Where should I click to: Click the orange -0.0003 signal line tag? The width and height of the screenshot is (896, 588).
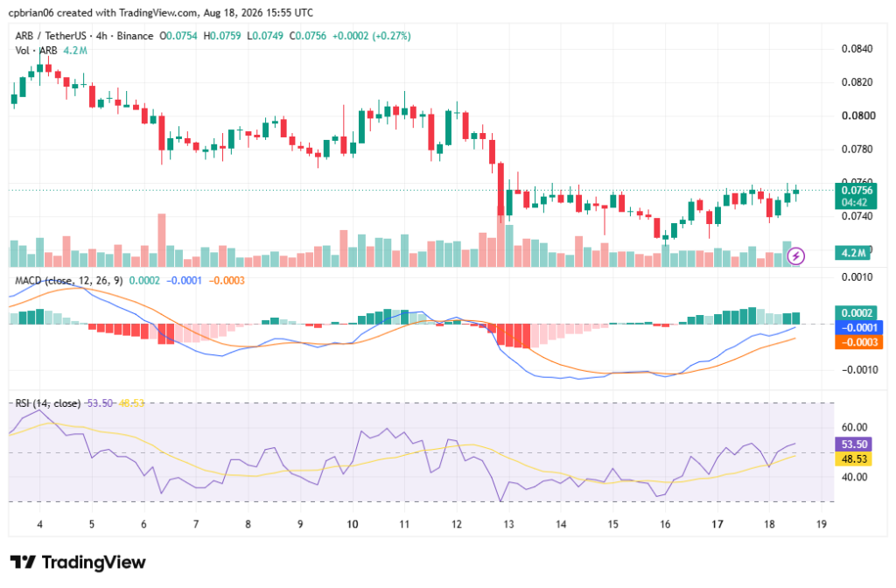pyautogui.click(x=859, y=342)
